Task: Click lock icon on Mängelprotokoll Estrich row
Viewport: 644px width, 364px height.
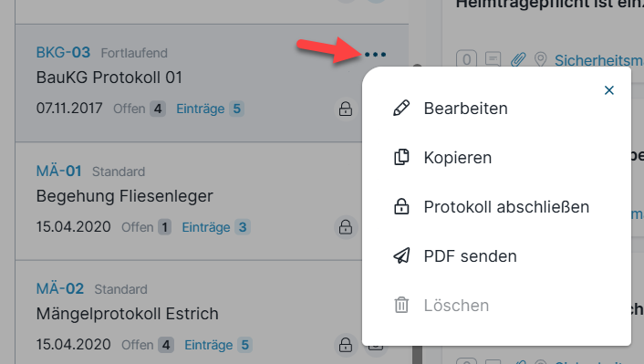Action: (x=346, y=345)
